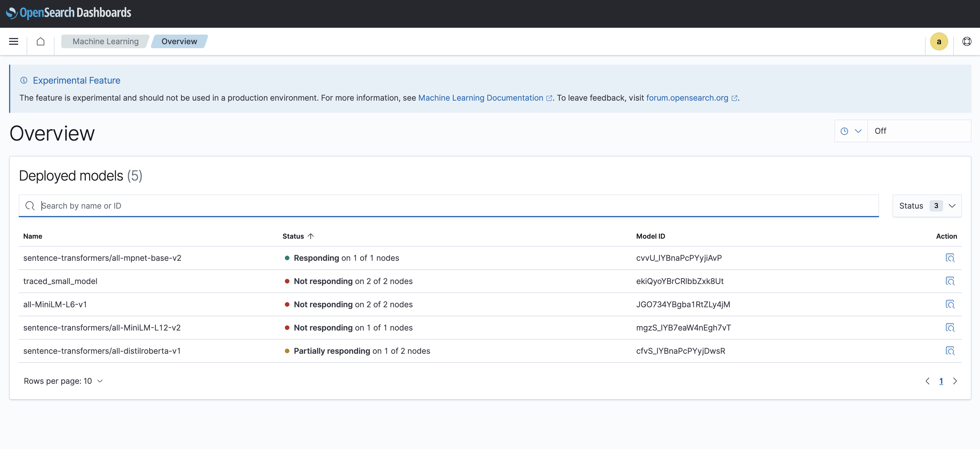Viewport: 980px width, 449px height.
Task: Open the hamburger navigation menu
Action: (x=14, y=41)
